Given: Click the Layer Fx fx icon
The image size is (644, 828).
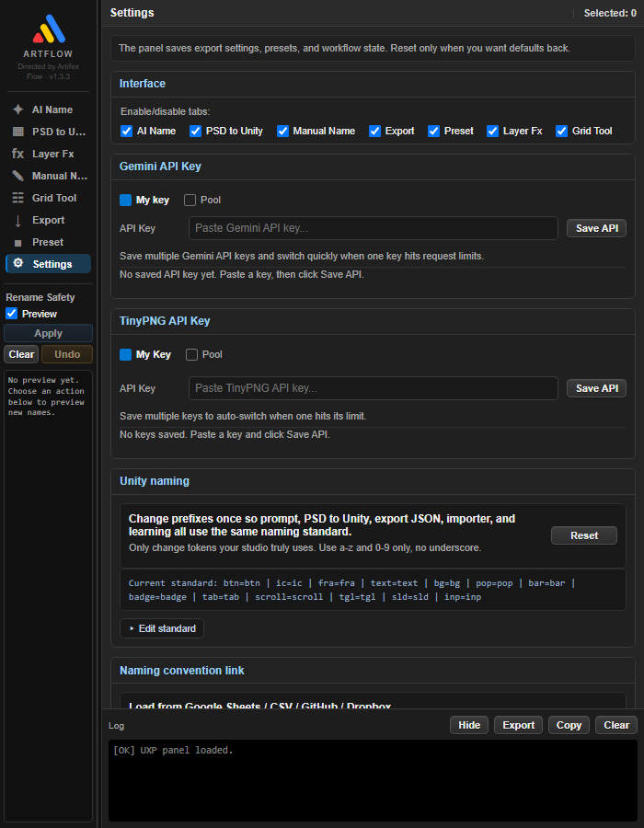Looking at the screenshot, I should pyautogui.click(x=18, y=154).
